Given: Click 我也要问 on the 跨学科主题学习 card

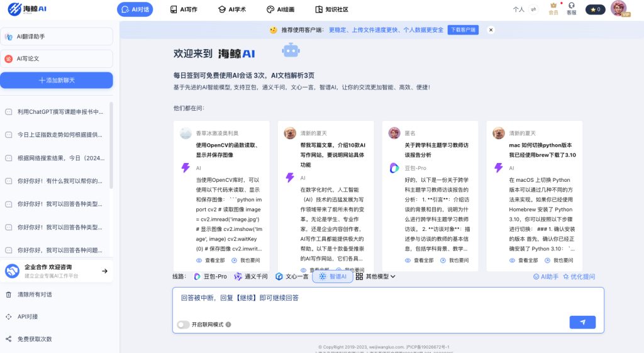Looking at the screenshot, I should pos(455,260).
